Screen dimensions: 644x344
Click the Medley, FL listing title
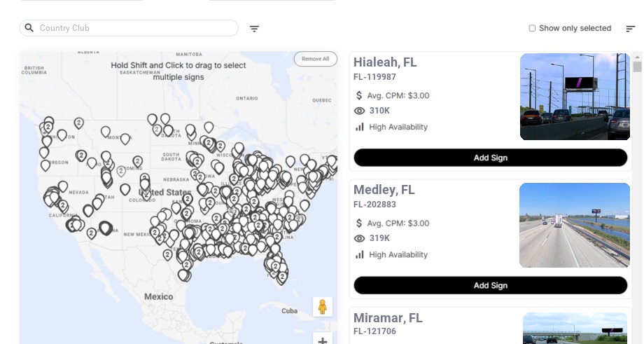tap(384, 190)
